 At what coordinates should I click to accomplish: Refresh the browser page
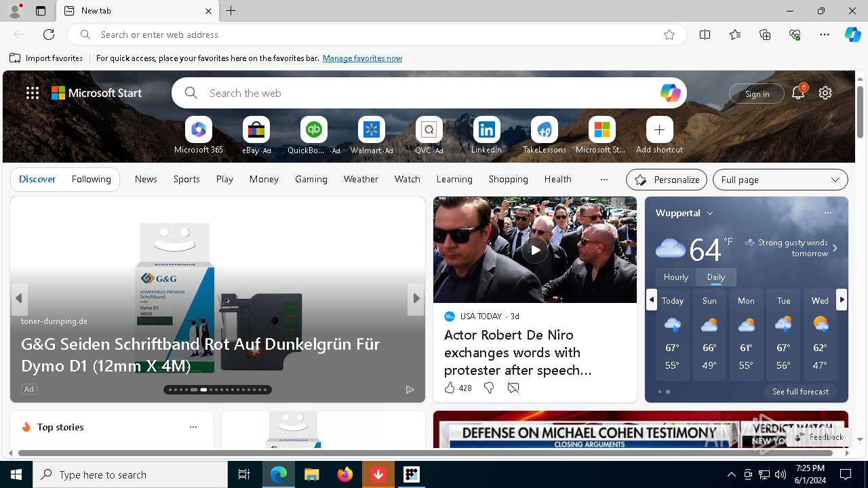pos(49,35)
